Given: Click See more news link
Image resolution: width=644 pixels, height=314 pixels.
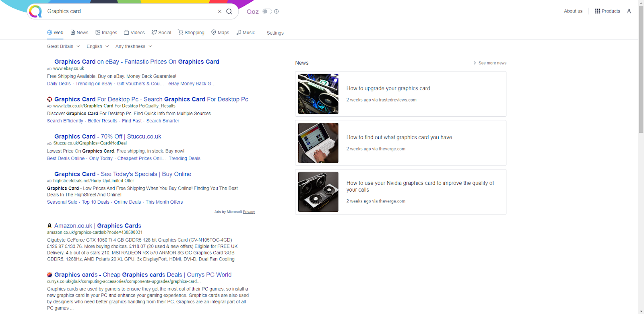Looking at the screenshot, I should pos(490,63).
